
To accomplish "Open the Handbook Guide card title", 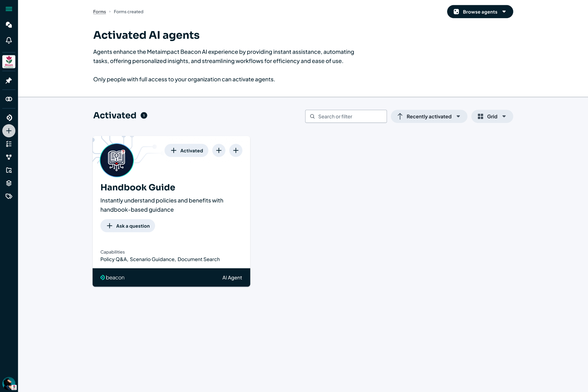I will tap(138, 187).
